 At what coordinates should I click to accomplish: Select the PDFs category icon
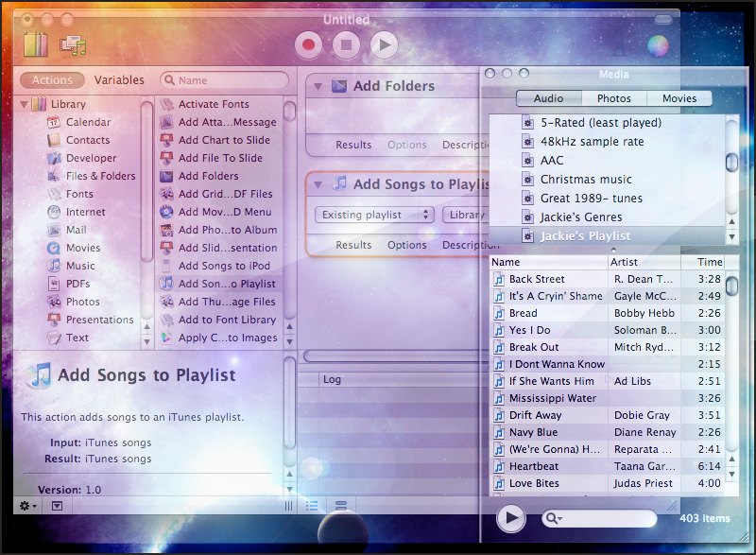54,284
